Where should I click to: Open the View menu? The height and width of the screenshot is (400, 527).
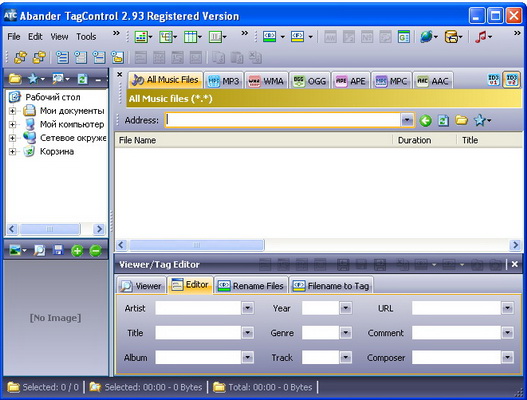coord(59,36)
